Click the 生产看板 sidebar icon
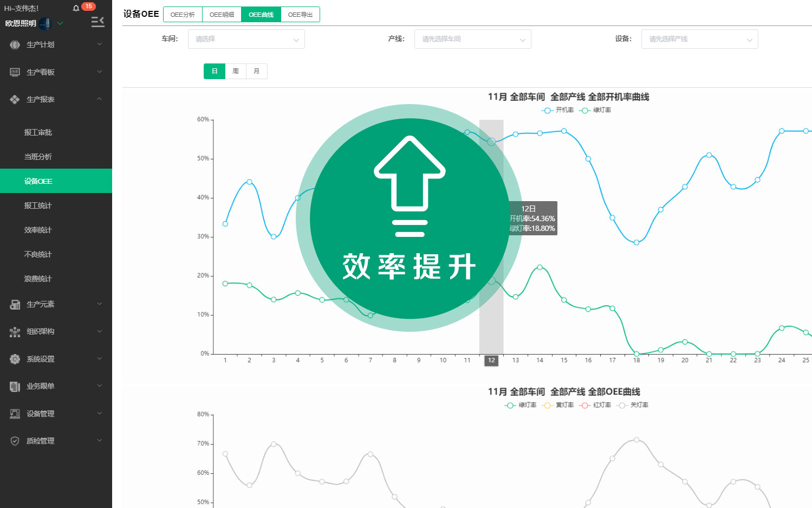This screenshot has width=812, height=508. click(15, 72)
